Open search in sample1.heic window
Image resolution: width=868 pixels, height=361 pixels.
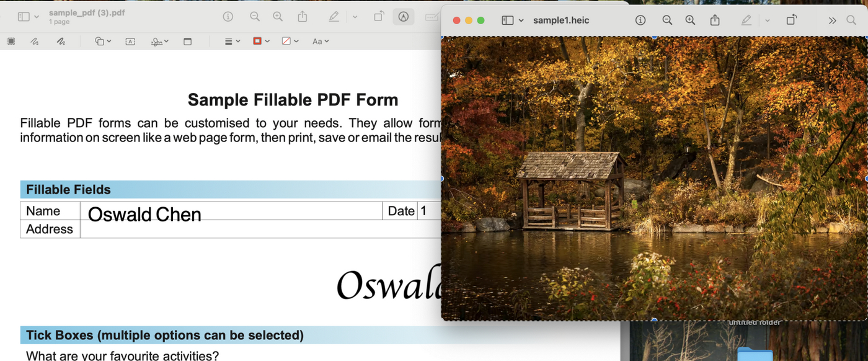click(851, 20)
